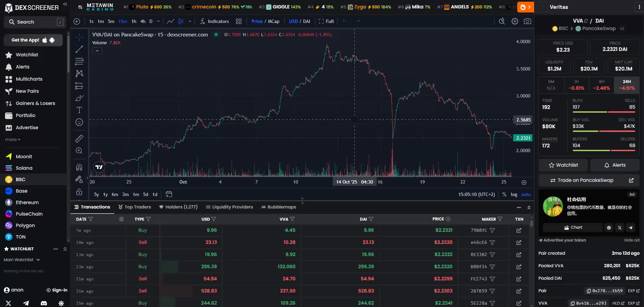Expand Main Watchlist dropdown
The image size is (644, 307).
point(22,260)
